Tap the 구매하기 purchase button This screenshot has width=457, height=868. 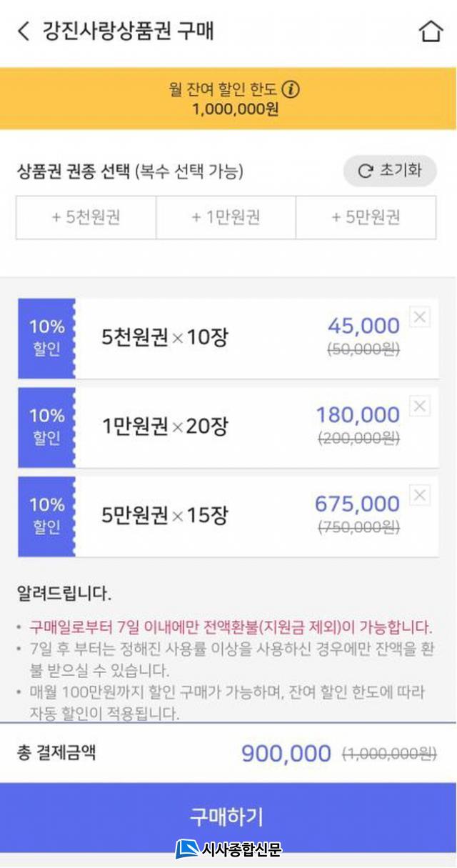227,815
